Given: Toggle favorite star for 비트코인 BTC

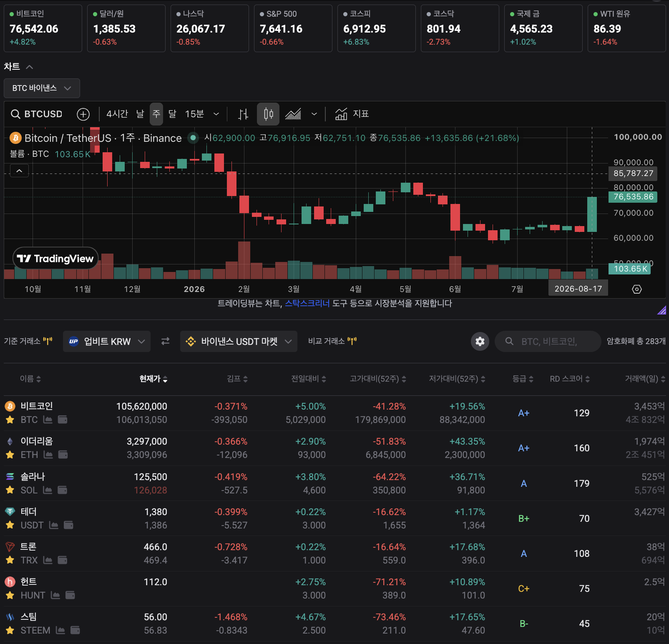Looking at the screenshot, I should [10, 420].
